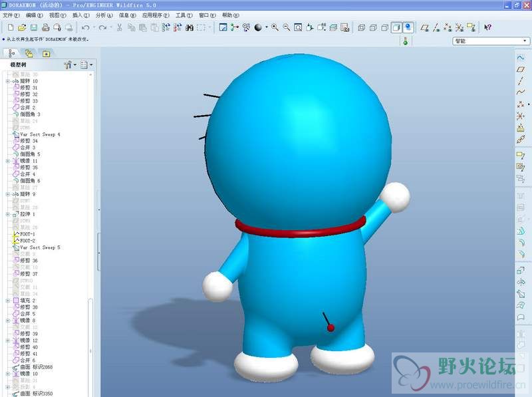The width and height of the screenshot is (532, 397).
Task: Select Var Sect Sweep 4 feature
Action: pyautogui.click(x=37, y=134)
